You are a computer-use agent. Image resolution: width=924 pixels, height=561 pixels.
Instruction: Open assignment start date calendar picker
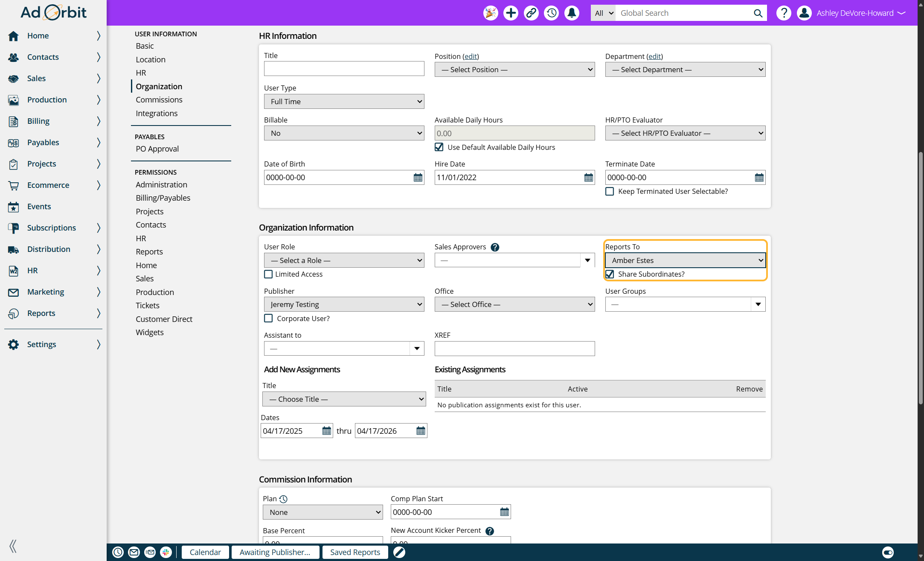tap(326, 431)
